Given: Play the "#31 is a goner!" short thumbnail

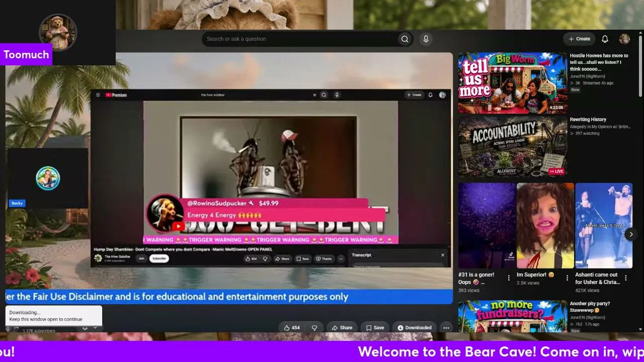Looking at the screenshot, I should click(x=487, y=225).
